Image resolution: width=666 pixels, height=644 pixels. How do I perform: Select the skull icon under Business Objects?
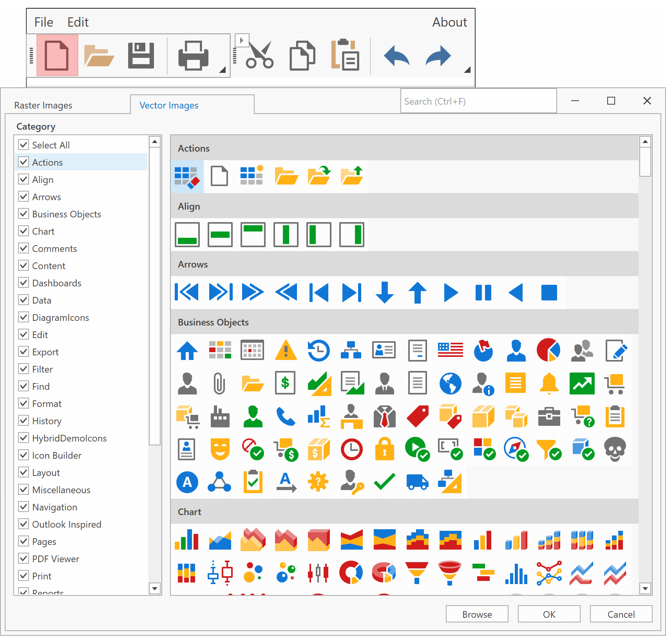pos(615,450)
